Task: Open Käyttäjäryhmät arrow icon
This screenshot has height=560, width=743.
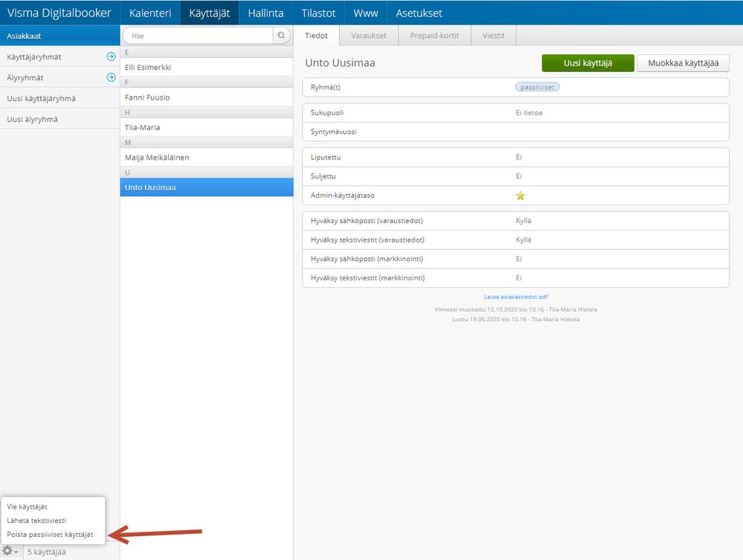Action: (111, 57)
